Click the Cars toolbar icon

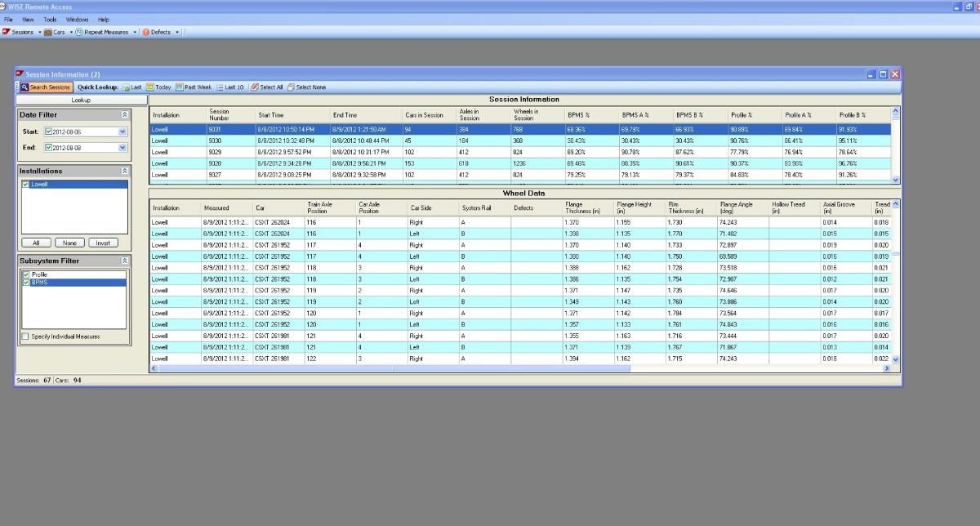(x=48, y=32)
